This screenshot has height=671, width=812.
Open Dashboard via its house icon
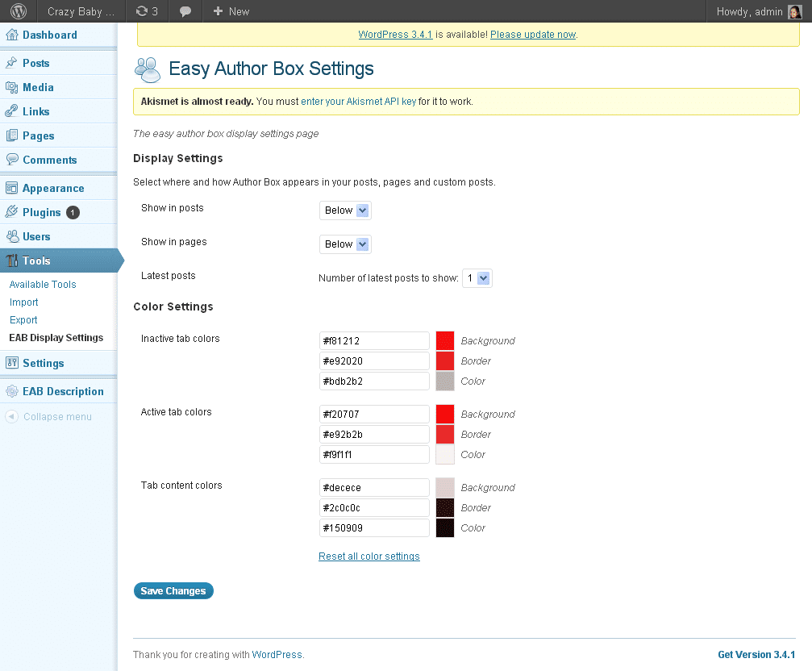12,35
